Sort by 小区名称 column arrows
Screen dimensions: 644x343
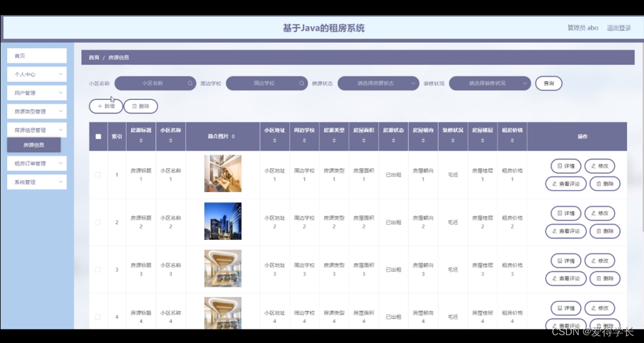[170, 140]
